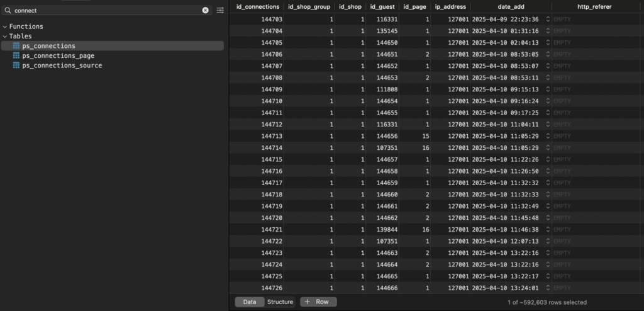Click the http_referer column header
Image resolution: width=644 pixels, height=311 pixels.
pos(593,6)
